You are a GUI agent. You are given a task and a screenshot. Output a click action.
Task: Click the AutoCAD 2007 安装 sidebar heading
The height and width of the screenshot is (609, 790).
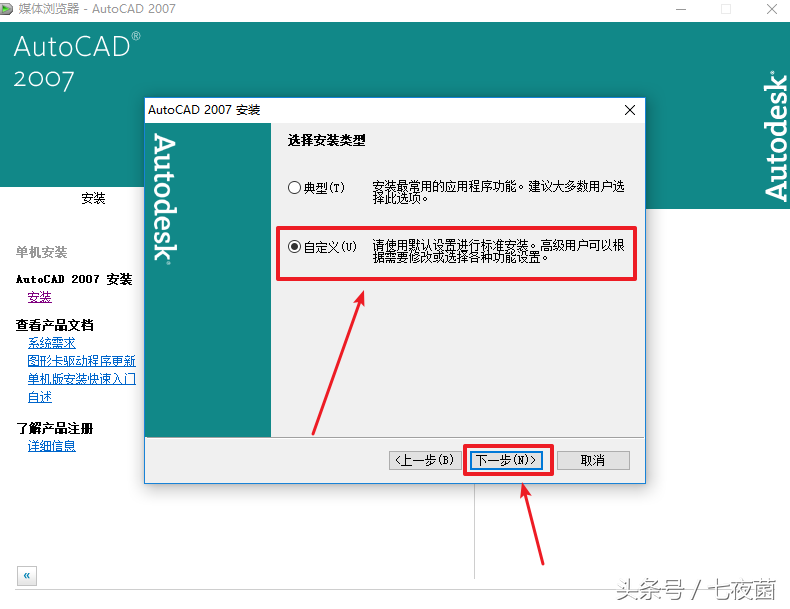coord(74,279)
